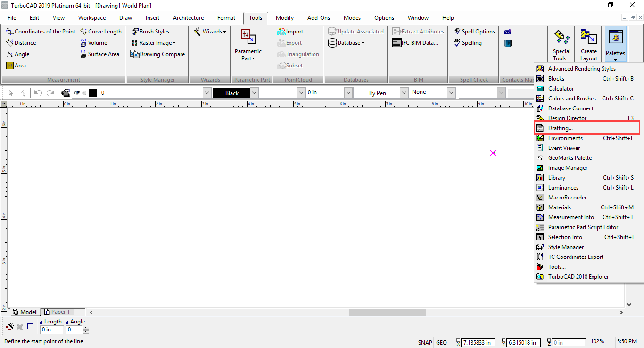This screenshot has width=644, height=348.
Task: Click the 102% zoom value
Action: (597, 341)
